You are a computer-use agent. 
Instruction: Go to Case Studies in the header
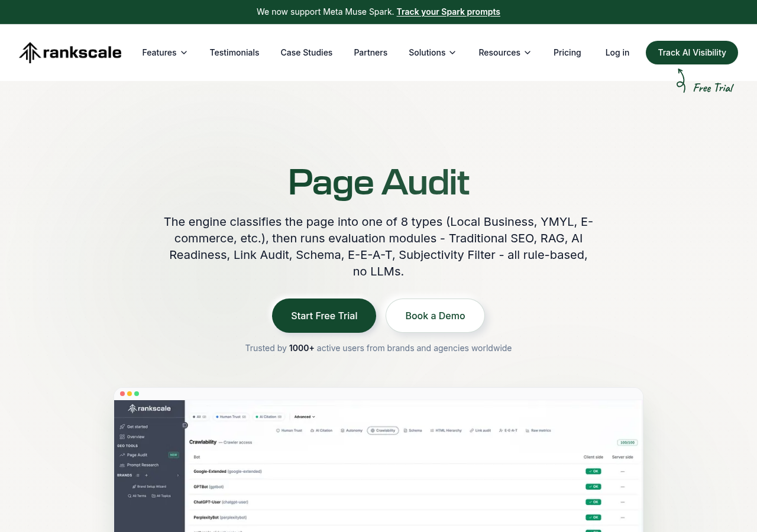coord(306,53)
